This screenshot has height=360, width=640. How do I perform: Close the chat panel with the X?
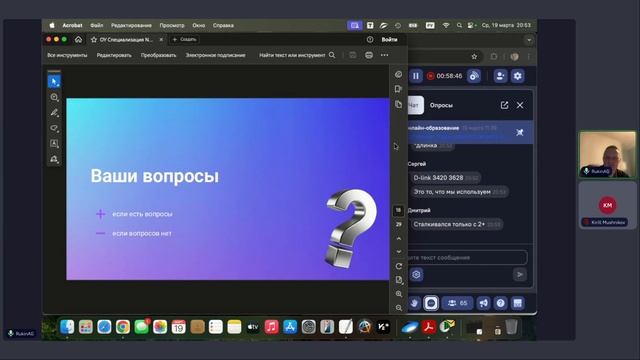pos(520,105)
